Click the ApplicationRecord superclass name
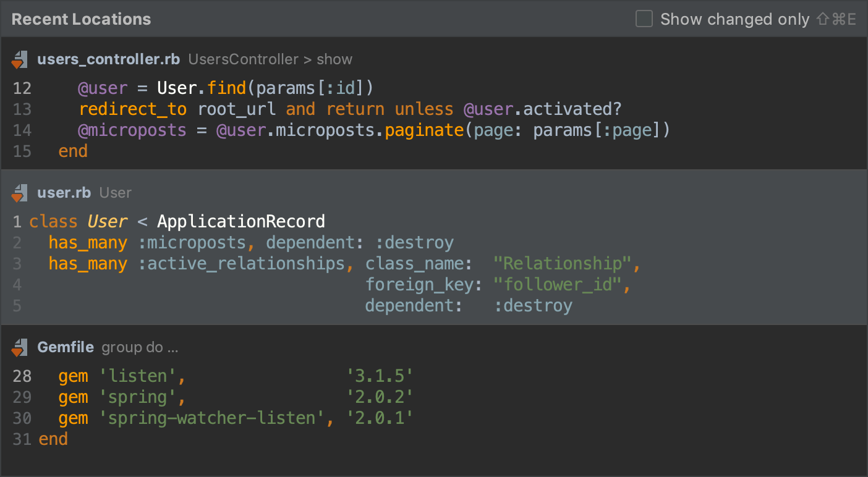Image resolution: width=868 pixels, height=477 pixels. tap(241, 221)
